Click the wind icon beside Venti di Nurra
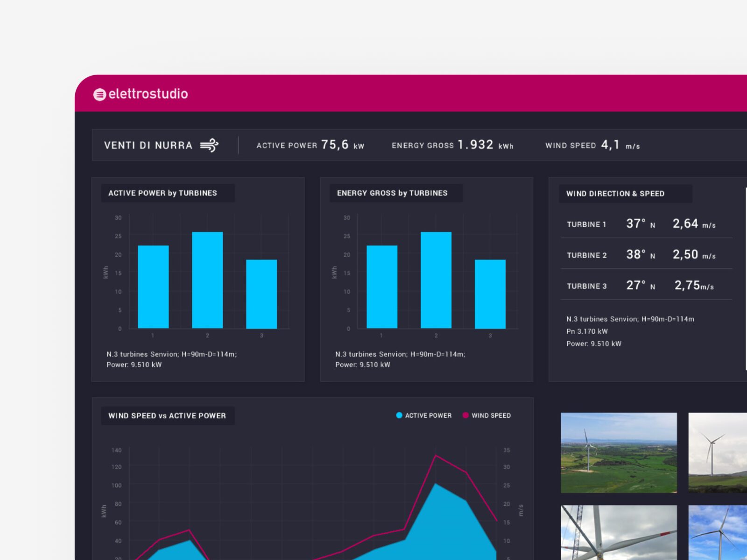Image resolution: width=747 pixels, height=560 pixels. click(x=209, y=145)
